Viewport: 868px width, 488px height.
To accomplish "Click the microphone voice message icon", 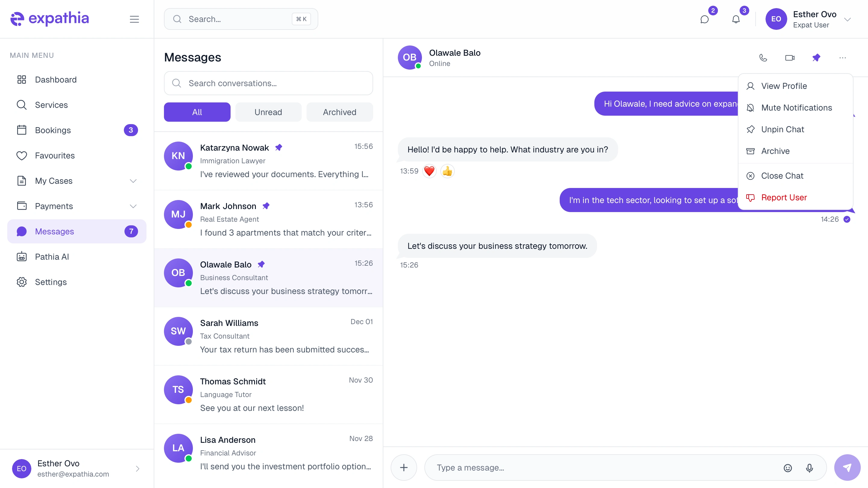I will tap(809, 468).
